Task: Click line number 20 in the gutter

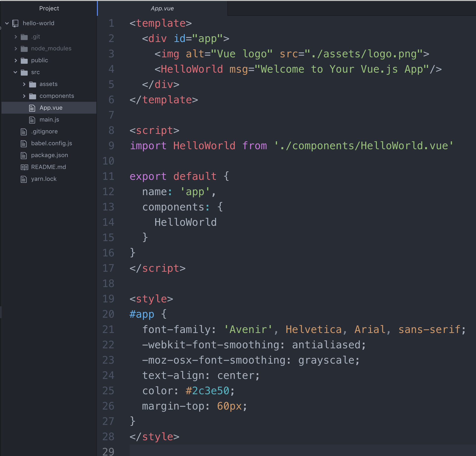Action: (108, 314)
